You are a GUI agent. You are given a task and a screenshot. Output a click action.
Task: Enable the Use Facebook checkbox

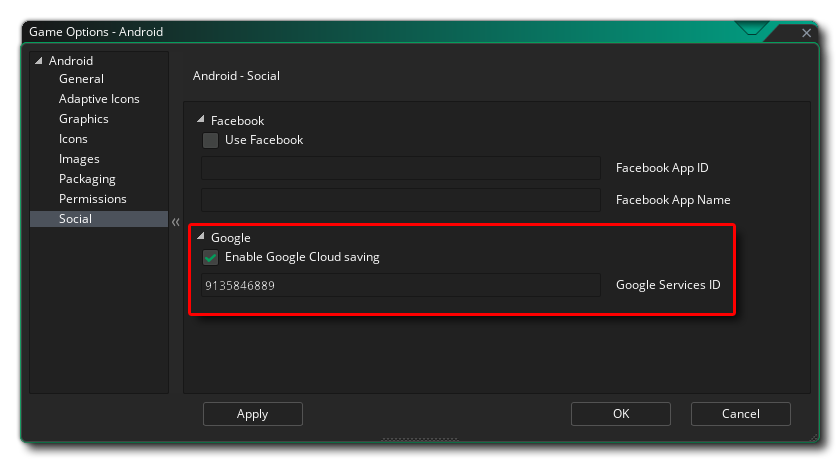point(211,140)
